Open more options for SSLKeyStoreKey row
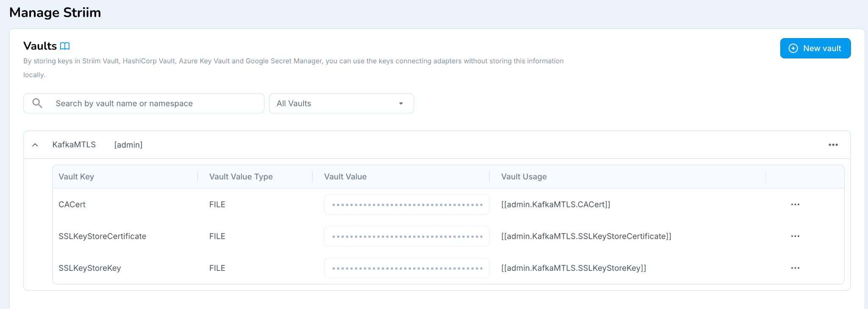The image size is (868, 309). [x=795, y=268]
